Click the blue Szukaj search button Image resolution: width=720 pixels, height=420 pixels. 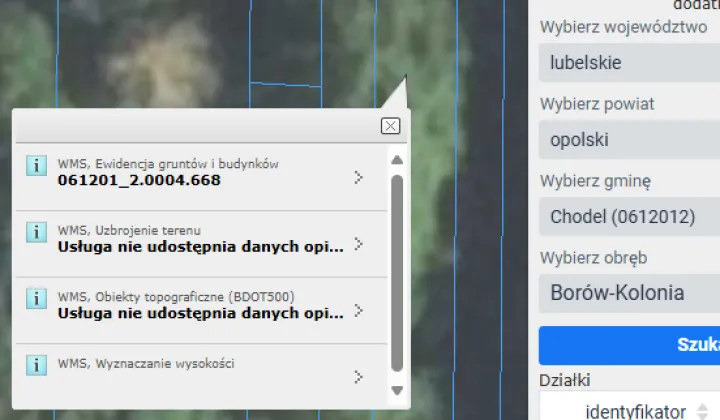coord(629,346)
